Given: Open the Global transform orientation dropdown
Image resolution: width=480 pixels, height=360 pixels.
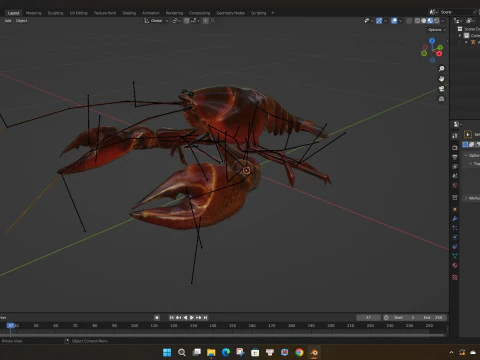Looking at the screenshot, I should [156, 21].
